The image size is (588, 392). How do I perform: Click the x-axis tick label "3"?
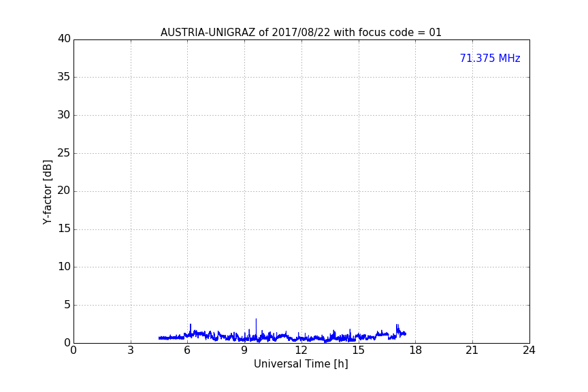pos(131,350)
